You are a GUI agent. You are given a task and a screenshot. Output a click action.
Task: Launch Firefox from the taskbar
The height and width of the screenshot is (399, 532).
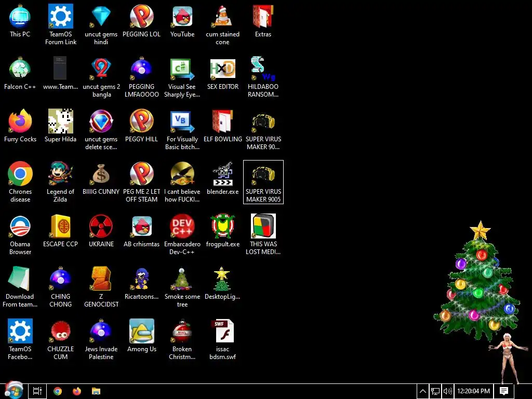click(x=77, y=391)
